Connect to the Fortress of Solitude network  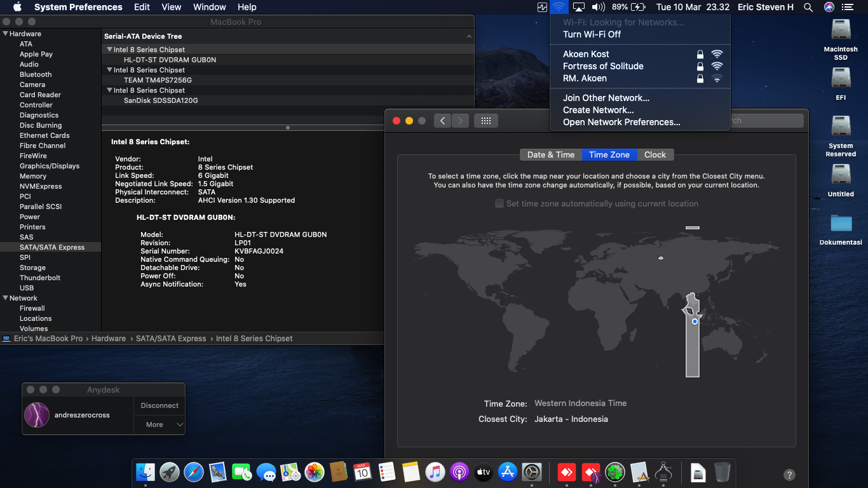(641, 66)
